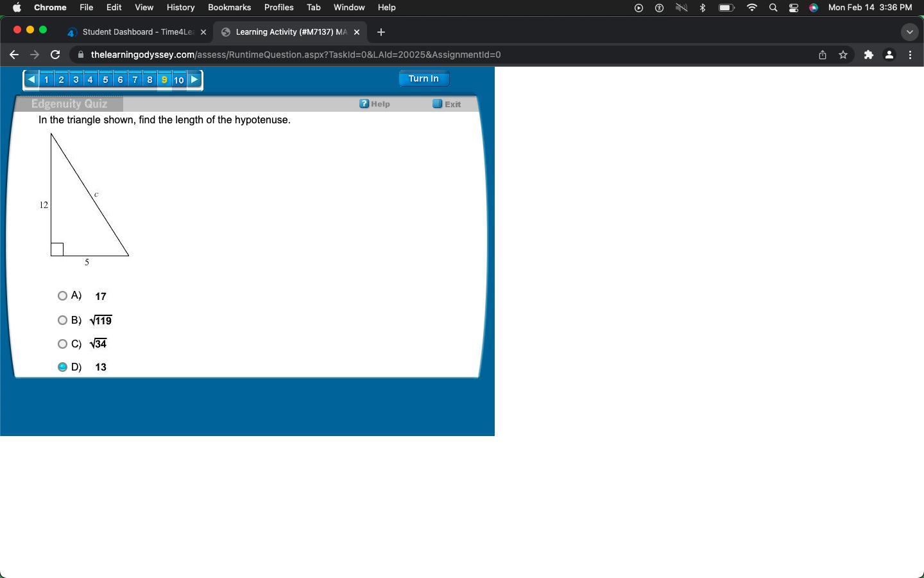This screenshot has height=578, width=924.
Task: Open the History menu
Action: [180, 8]
